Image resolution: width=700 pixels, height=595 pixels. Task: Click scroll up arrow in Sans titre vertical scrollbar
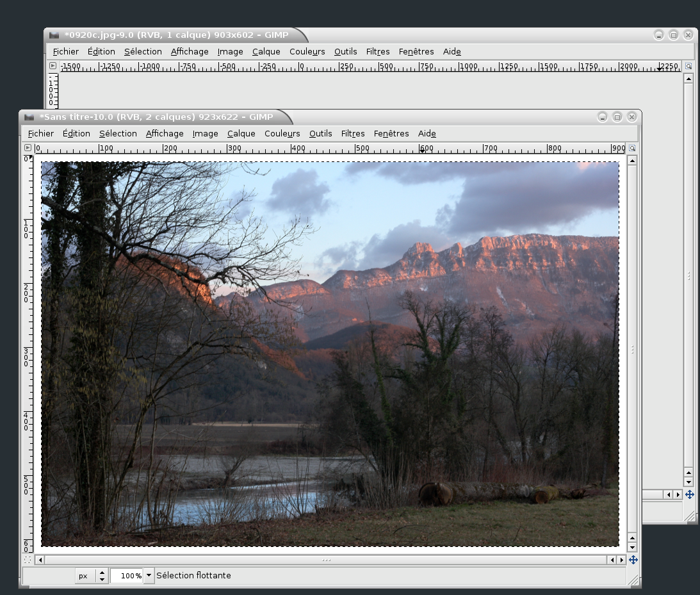pyautogui.click(x=632, y=161)
